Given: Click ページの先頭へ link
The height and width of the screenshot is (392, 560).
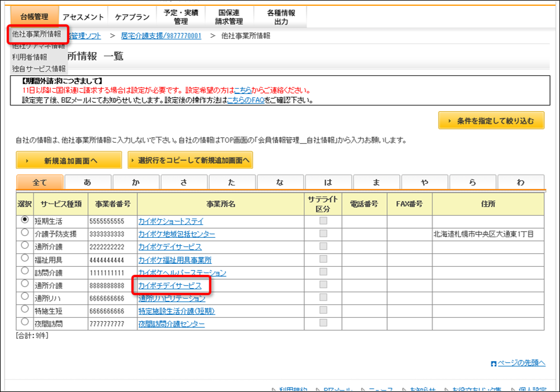Looking at the screenshot, I should point(521,363).
